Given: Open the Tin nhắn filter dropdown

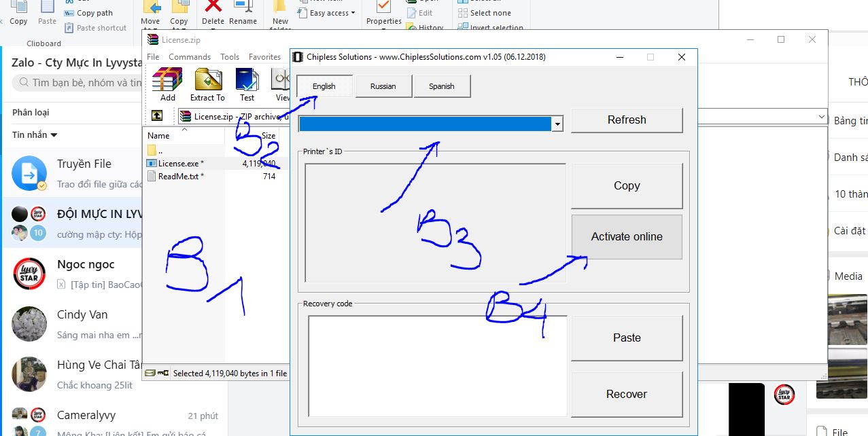Looking at the screenshot, I should click(35, 134).
